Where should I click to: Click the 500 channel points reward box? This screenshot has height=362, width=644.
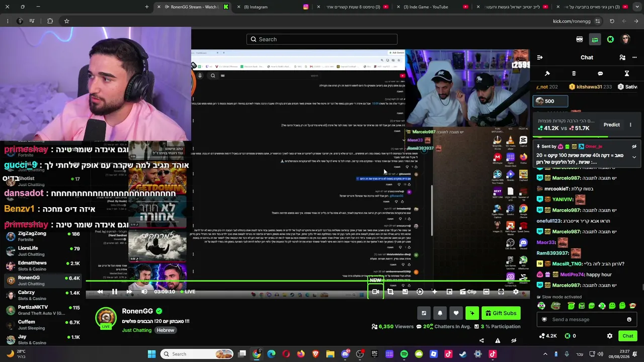point(550,101)
